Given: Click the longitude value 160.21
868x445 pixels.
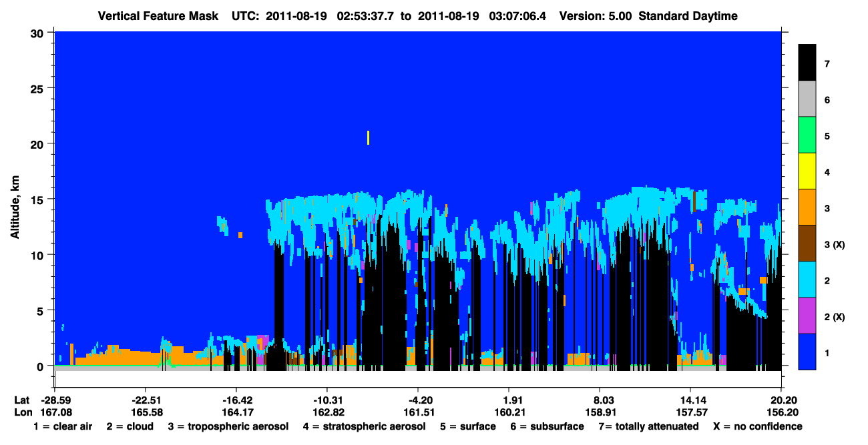Looking at the screenshot, I should click(x=509, y=412).
